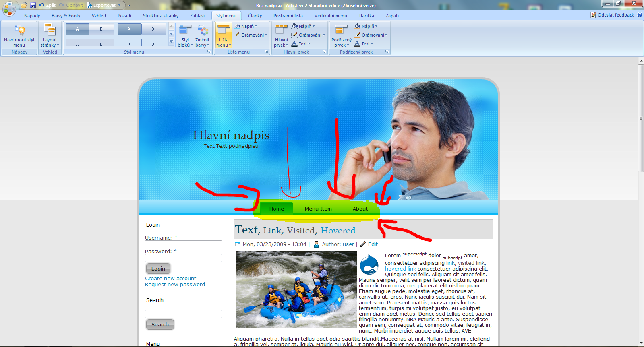Screen dimensions: 644x347
Task: Click the Orámování border icon in Lišta menu group
Action: (237, 35)
